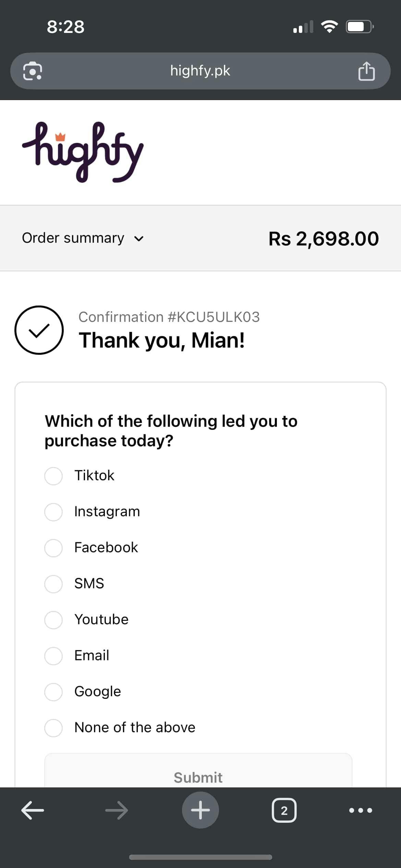Tap the highfy.pk address field
The height and width of the screenshot is (868, 401).
coord(200,71)
